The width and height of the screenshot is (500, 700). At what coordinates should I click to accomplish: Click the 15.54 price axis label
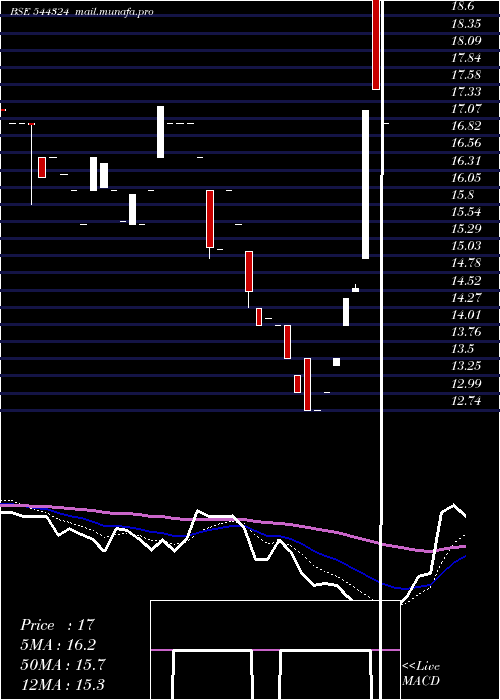(x=466, y=212)
